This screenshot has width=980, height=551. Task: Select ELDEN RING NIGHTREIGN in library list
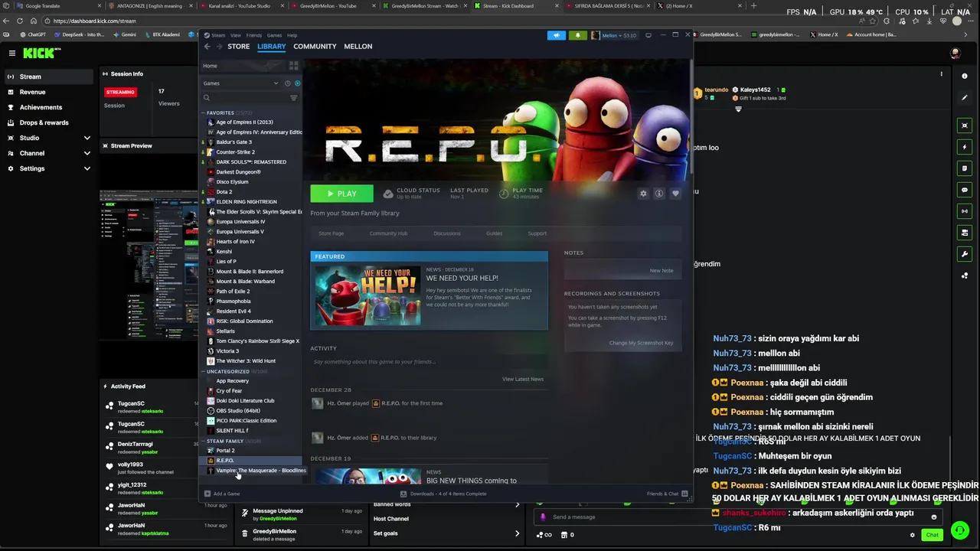click(252, 202)
